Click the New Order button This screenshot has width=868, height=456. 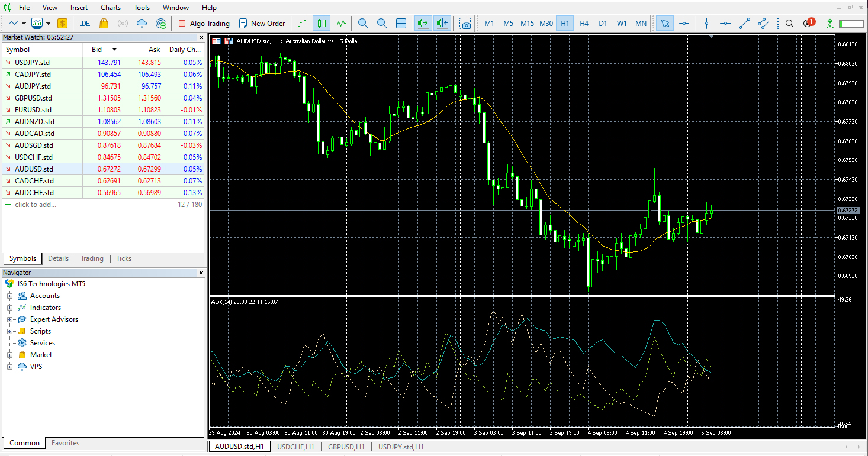click(262, 24)
